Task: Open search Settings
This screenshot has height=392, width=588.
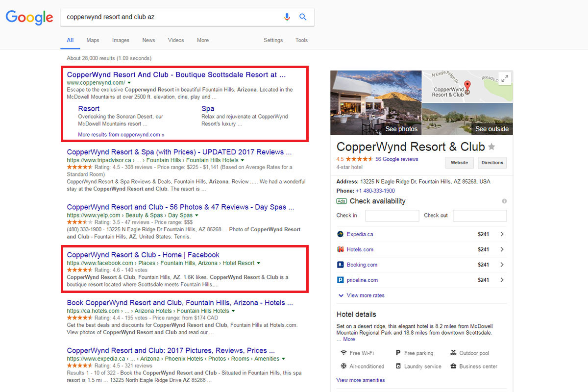Action: 273,40
